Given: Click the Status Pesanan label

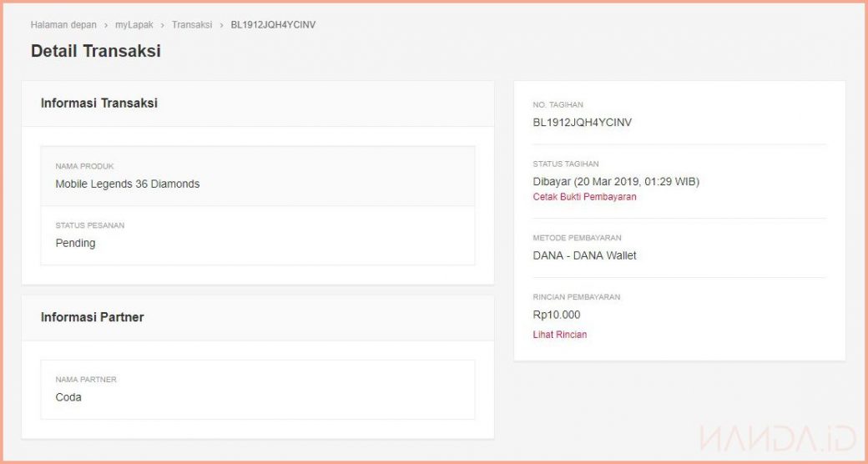Looking at the screenshot, I should tap(89, 225).
